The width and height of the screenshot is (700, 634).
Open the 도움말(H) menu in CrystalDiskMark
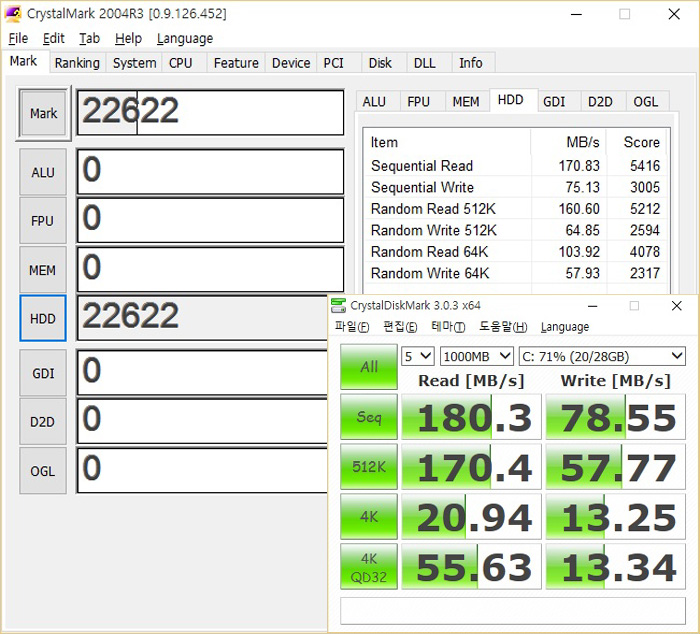(503, 327)
